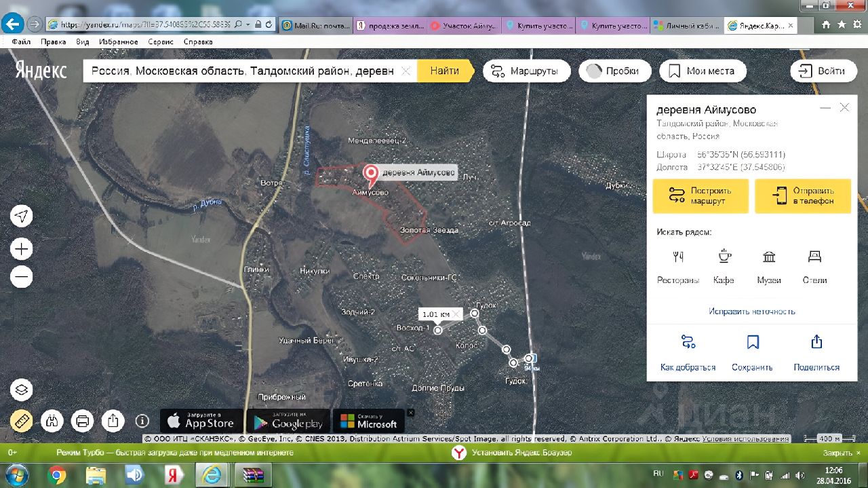Open the map layers selector
The height and width of the screenshot is (488, 868).
tap(22, 390)
